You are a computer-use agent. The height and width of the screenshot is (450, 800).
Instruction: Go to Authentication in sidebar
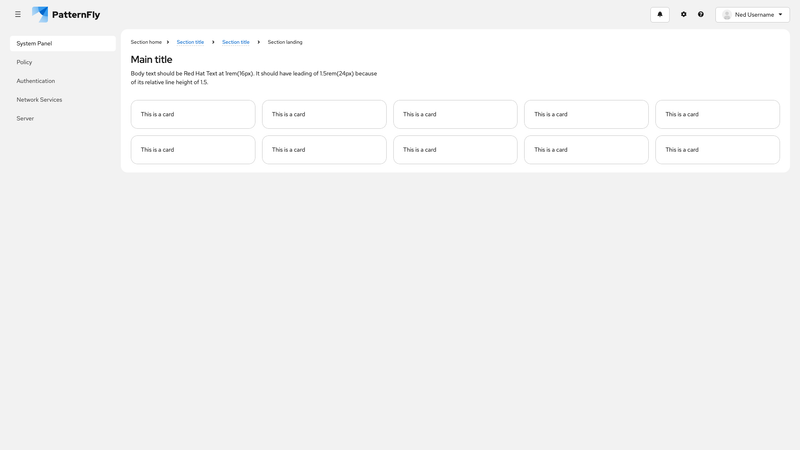(63, 81)
